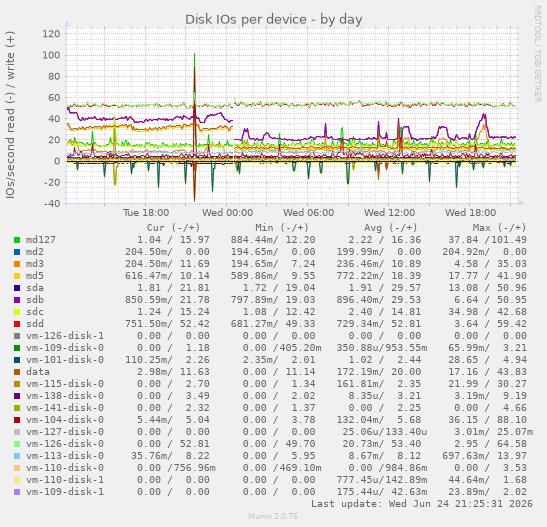This screenshot has width=547, height=527.
Task: Select the vm-141-disk-0 legend label
Action: pyautogui.click(x=65, y=408)
